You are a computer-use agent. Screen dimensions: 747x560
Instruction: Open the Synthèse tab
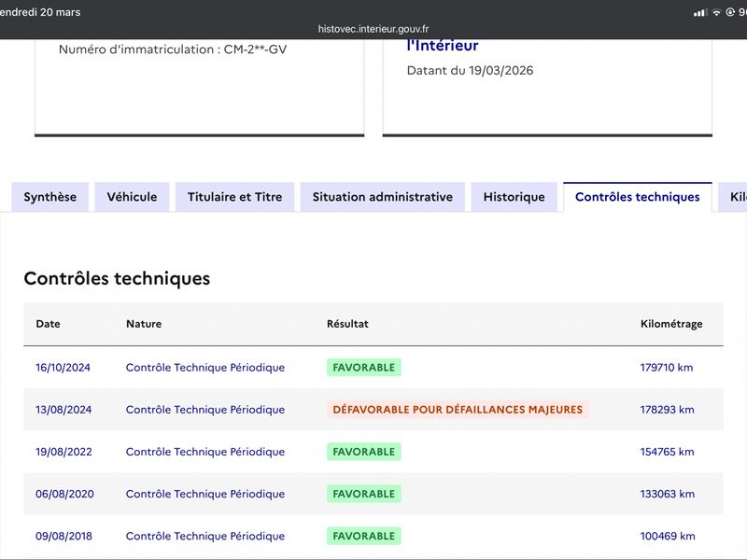pos(50,197)
